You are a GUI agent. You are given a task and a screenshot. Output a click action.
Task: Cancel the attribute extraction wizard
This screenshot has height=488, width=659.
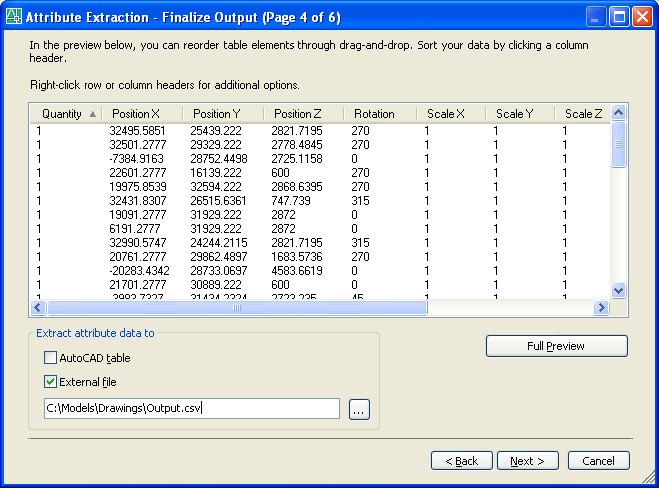[x=598, y=461]
